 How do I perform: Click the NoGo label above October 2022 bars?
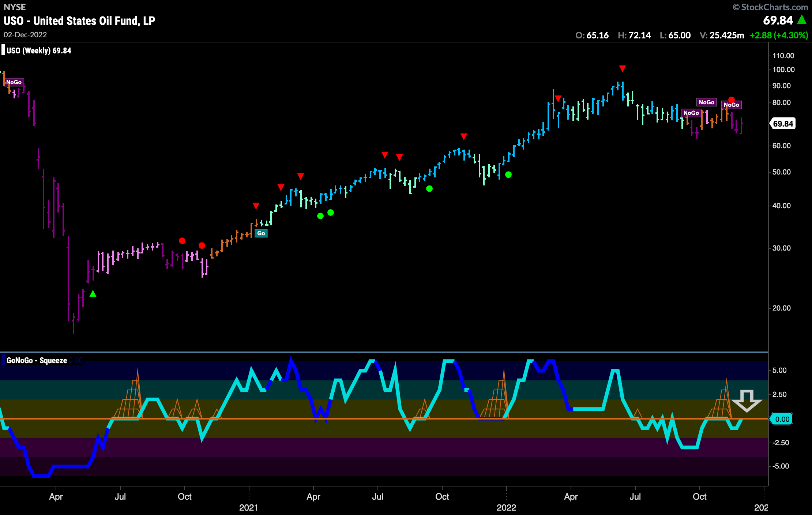[707, 102]
